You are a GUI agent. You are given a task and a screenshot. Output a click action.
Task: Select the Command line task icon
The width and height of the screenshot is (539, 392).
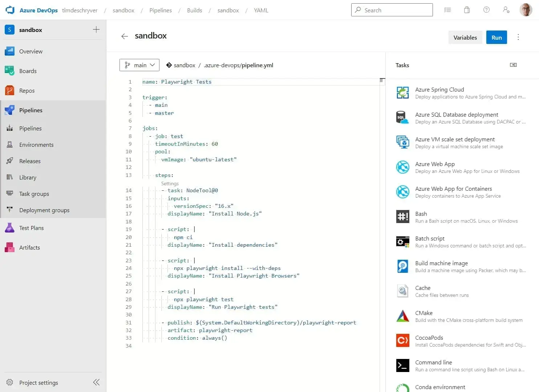point(402,365)
